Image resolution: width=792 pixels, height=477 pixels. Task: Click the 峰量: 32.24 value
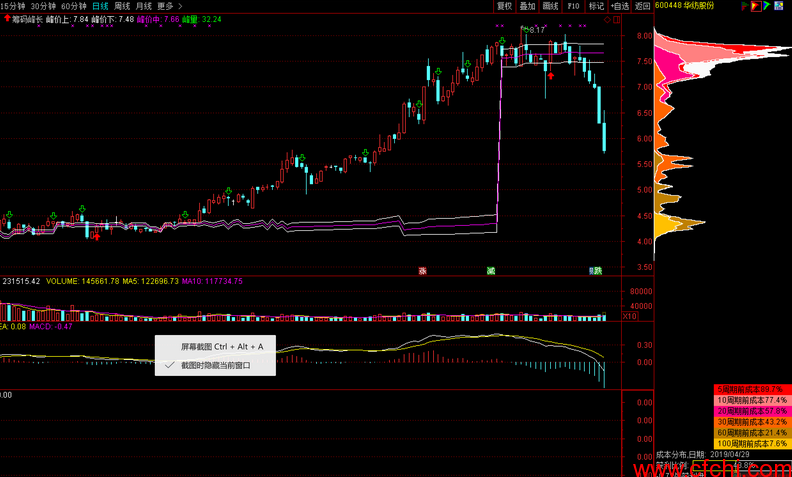coord(202,19)
